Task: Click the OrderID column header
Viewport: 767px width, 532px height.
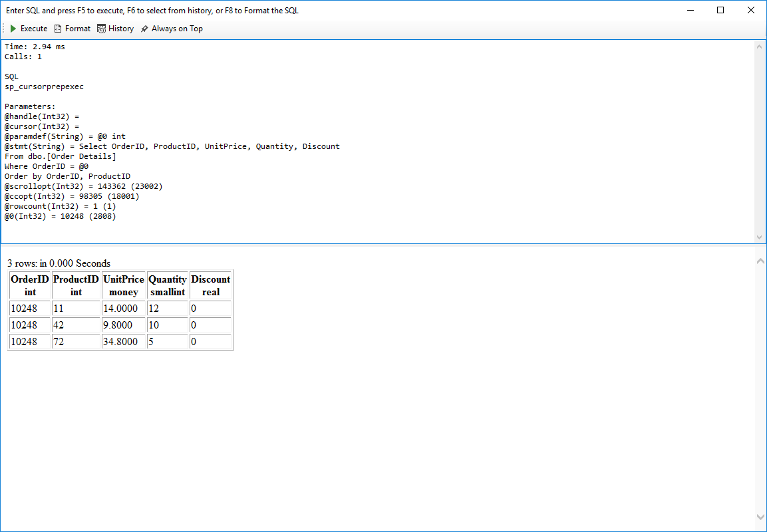Action: [x=31, y=285]
